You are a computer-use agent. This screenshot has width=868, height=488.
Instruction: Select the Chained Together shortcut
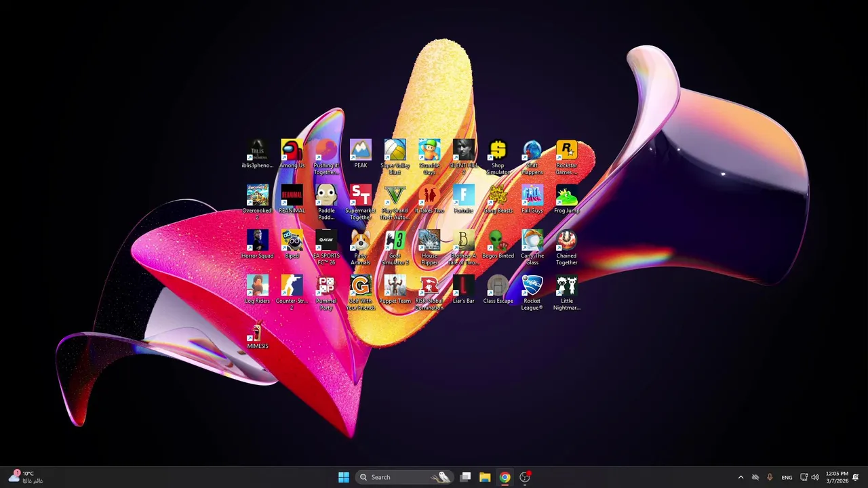[x=566, y=247]
